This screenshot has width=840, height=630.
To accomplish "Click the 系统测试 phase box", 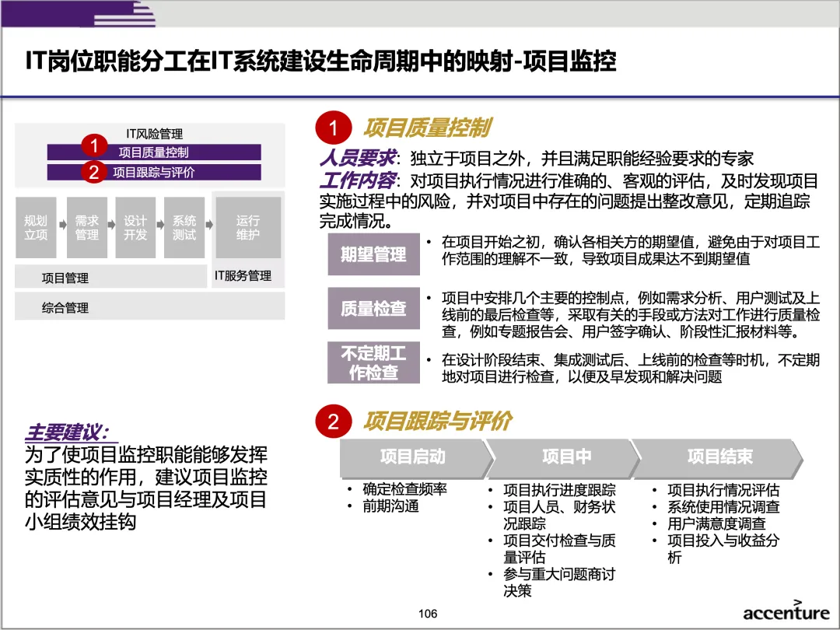I will pos(184,228).
